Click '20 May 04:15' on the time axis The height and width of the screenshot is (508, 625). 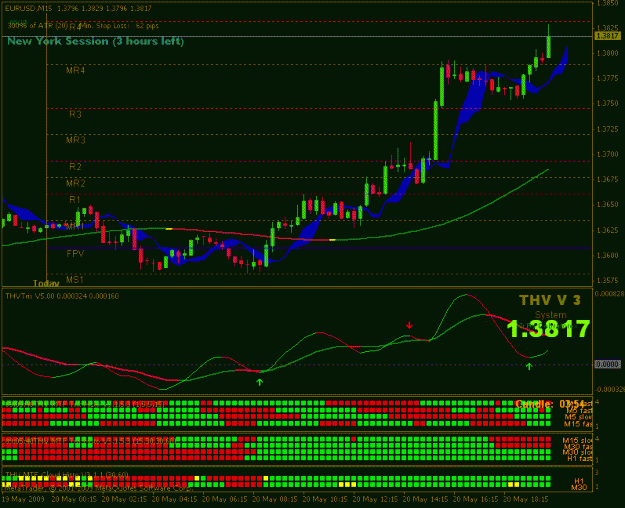click(175, 499)
